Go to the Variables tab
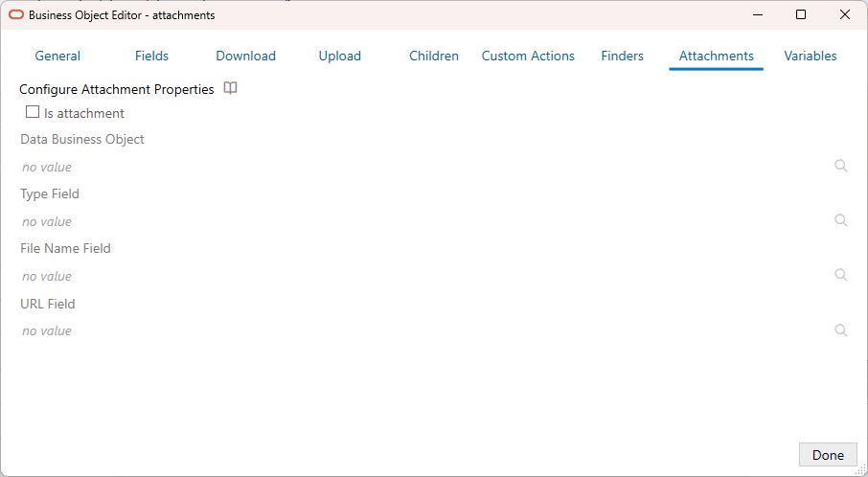The width and height of the screenshot is (868, 477). (811, 56)
